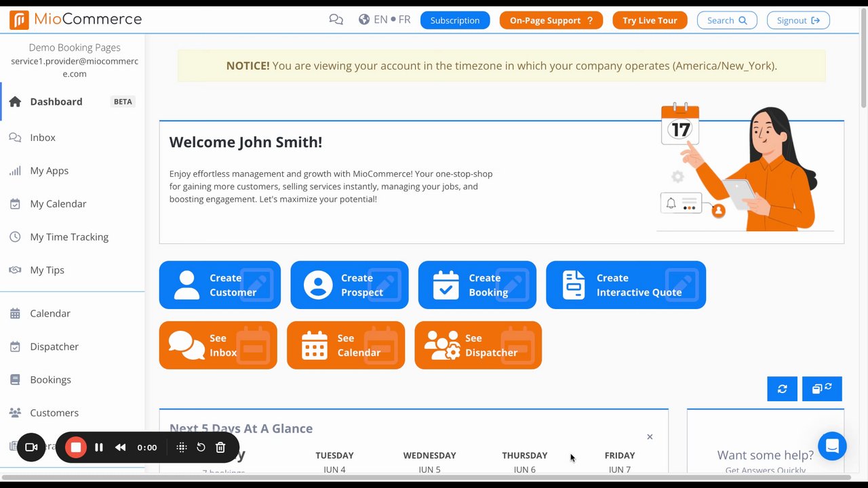Open On-Page Support
The width and height of the screenshot is (868, 488).
551,20
